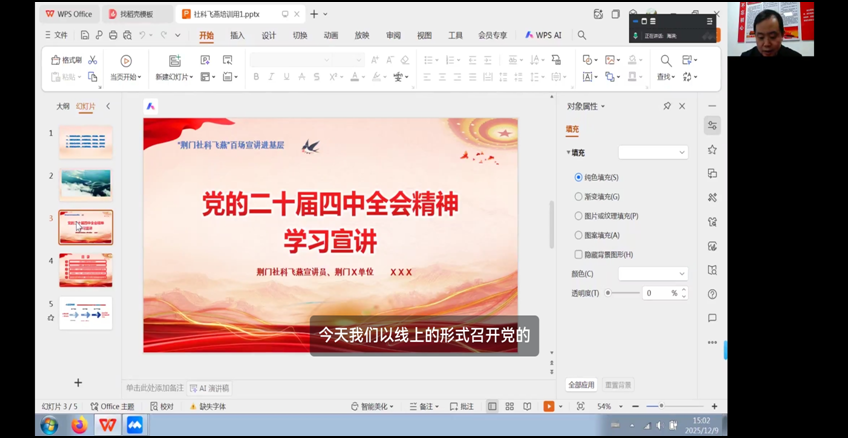
Task: Open Firefox from the taskbar
Action: (78, 425)
